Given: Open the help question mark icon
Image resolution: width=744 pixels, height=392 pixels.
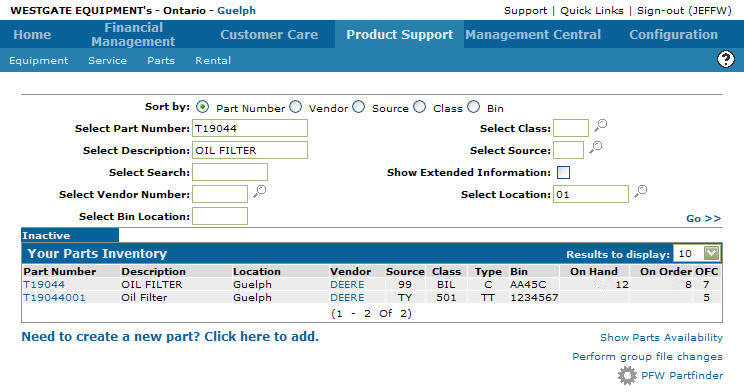Looking at the screenshot, I should (x=725, y=59).
